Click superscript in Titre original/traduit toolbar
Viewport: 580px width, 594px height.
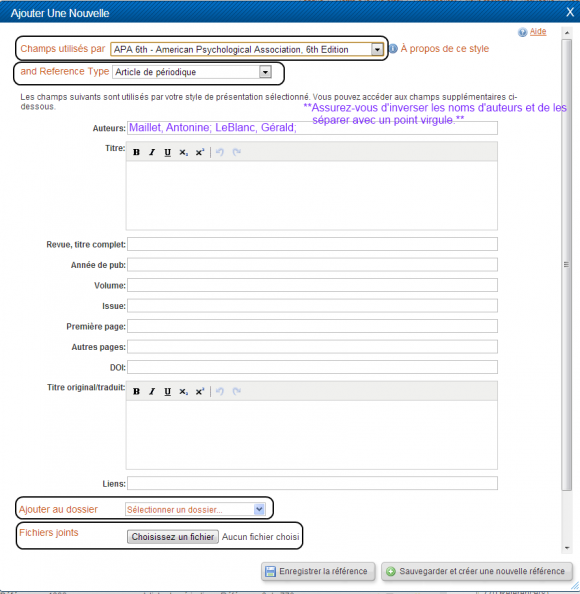click(200, 391)
